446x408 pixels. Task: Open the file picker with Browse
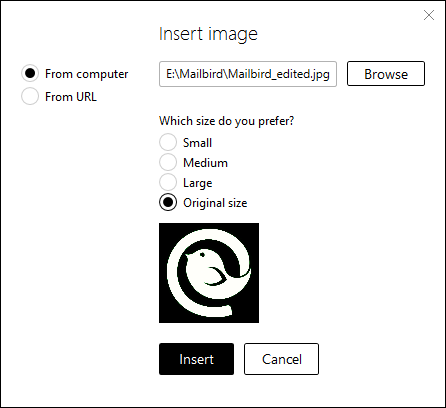pos(386,74)
